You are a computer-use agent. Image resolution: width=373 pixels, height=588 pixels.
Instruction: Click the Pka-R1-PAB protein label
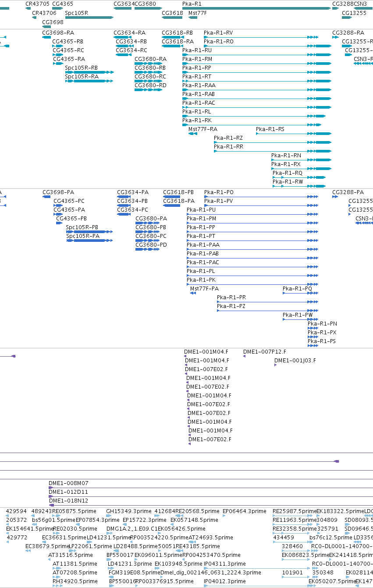point(203,253)
